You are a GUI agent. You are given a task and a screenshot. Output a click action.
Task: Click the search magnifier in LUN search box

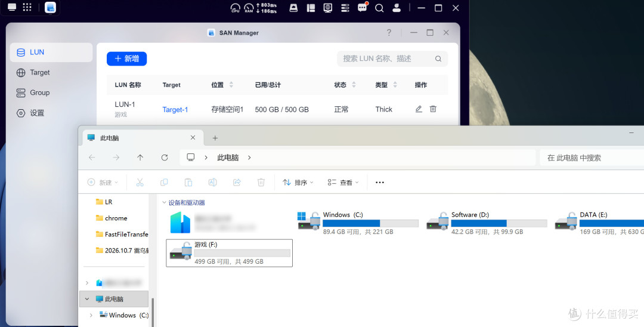(438, 58)
